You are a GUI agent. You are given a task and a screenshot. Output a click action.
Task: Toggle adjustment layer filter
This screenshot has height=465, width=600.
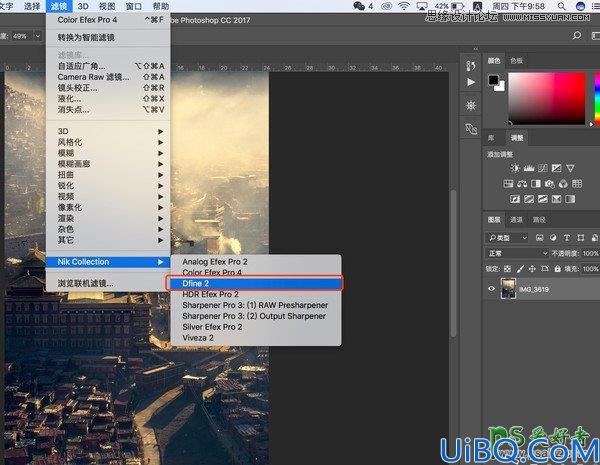click(553, 238)
